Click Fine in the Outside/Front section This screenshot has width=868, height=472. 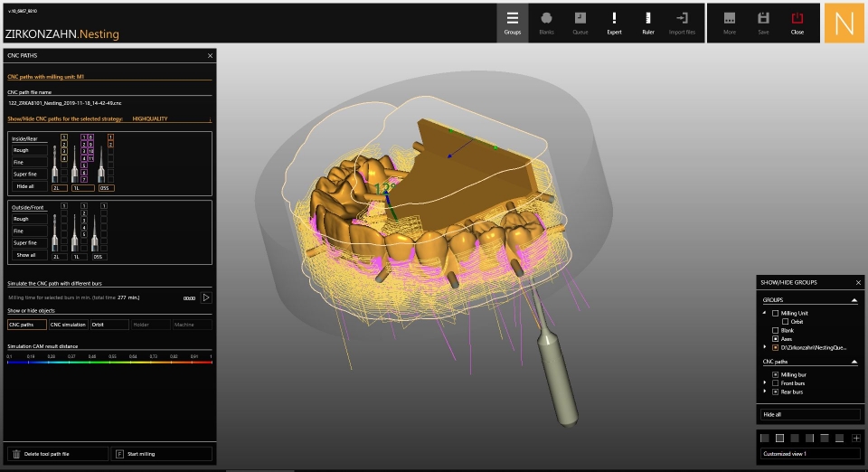pyautogui.click(x=29, y=231)
